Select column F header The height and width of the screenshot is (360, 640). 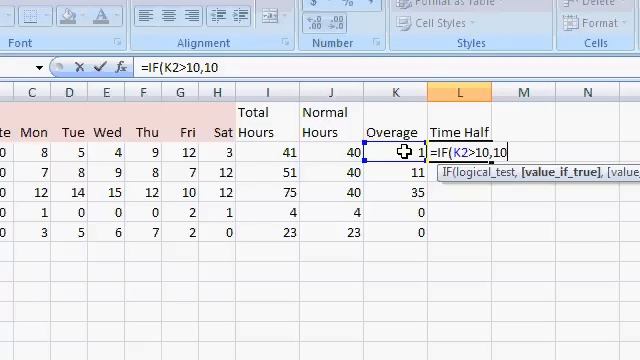[x=143, y=93]
